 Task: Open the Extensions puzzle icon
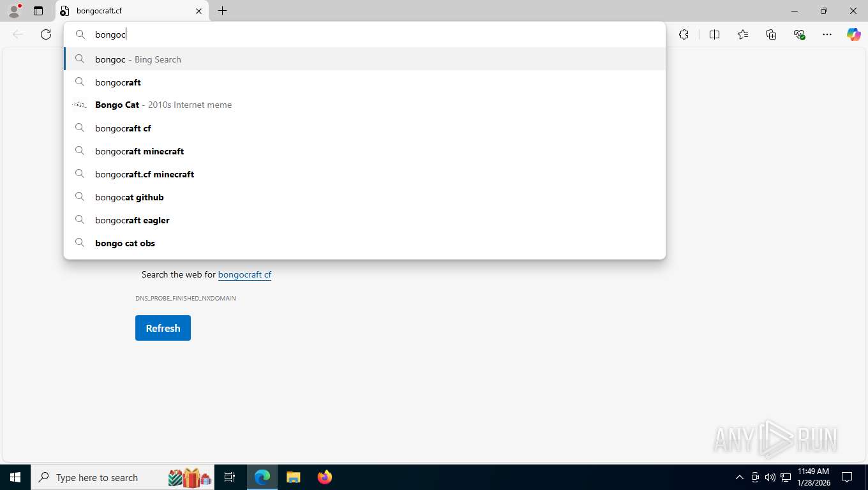[x=684, y=34]
